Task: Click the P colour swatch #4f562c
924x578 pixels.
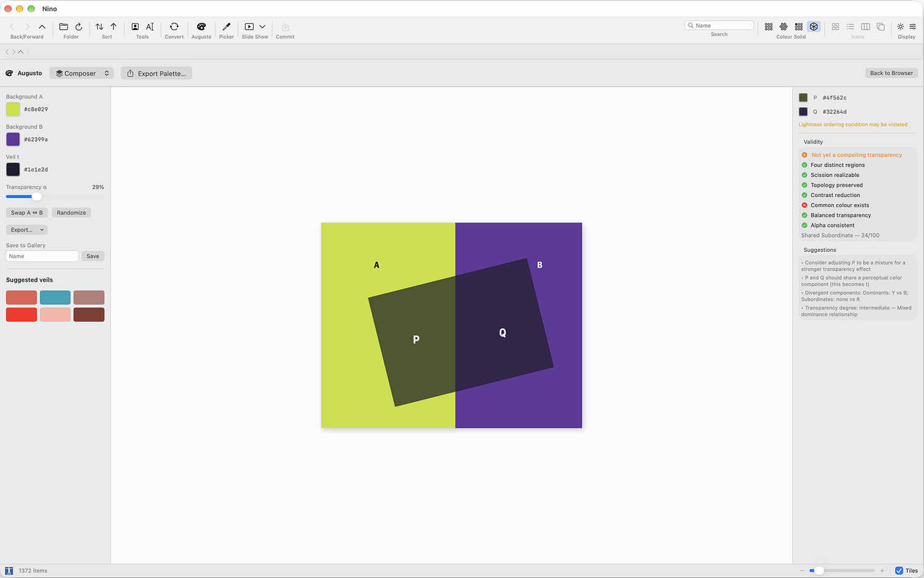Action: click(x=803, y=97)
